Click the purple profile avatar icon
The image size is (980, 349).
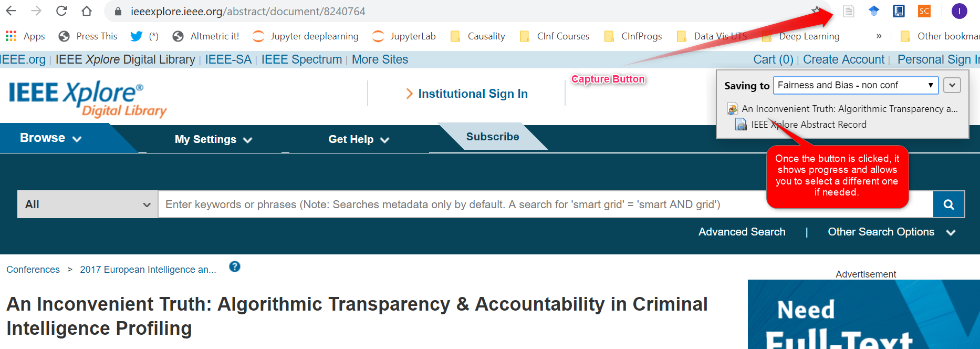(959, 11)
